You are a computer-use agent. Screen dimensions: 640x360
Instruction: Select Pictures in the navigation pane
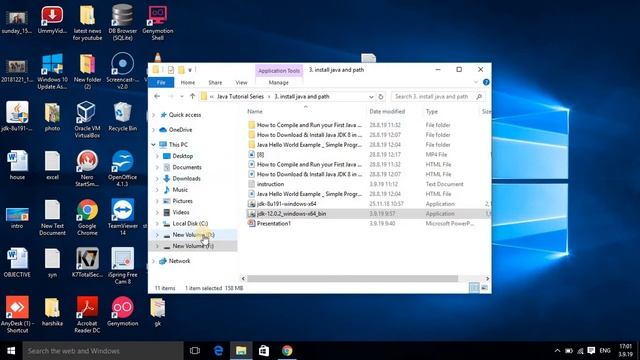pyautogui.click(x=182, y=201)
